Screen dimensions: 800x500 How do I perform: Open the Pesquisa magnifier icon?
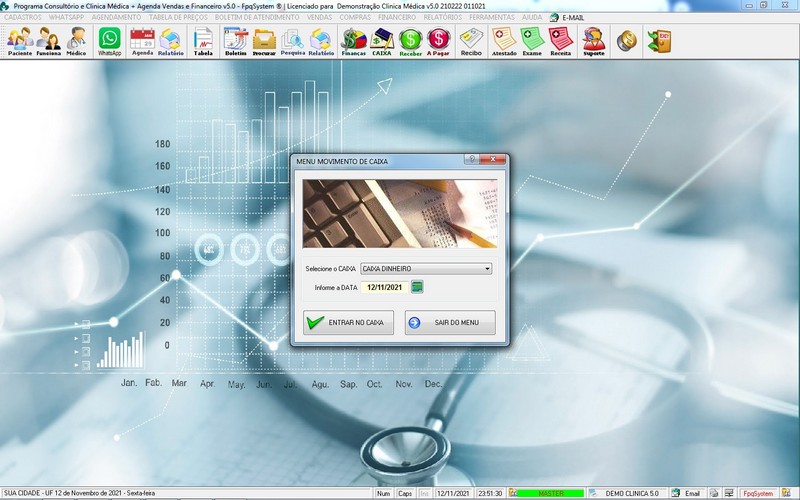(x=293, y=41)
